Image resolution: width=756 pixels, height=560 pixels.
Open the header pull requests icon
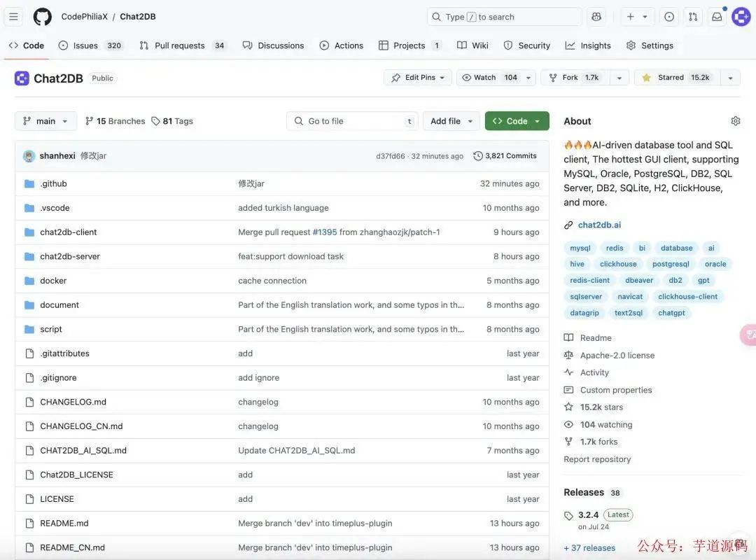click(x=693, y=17)
